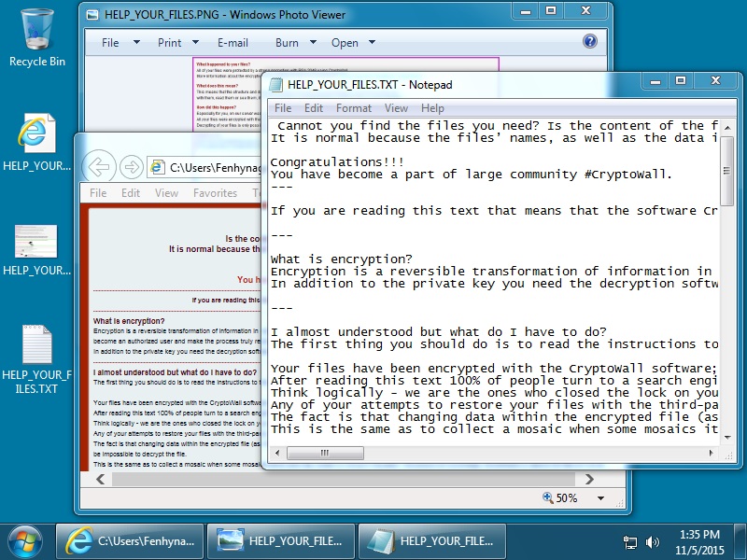
Task: Click the Internet Explorer Forward arrow button
Action: 131,167
